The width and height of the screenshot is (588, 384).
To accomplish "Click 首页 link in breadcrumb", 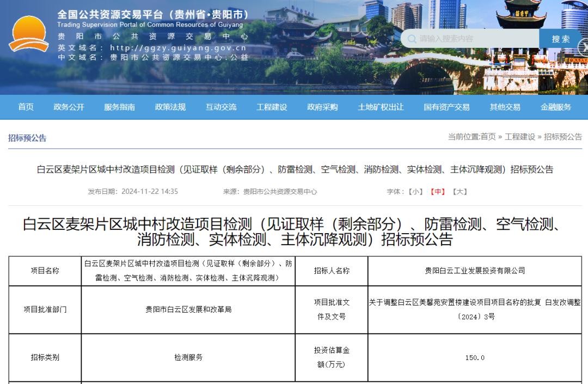I will 488,137.
